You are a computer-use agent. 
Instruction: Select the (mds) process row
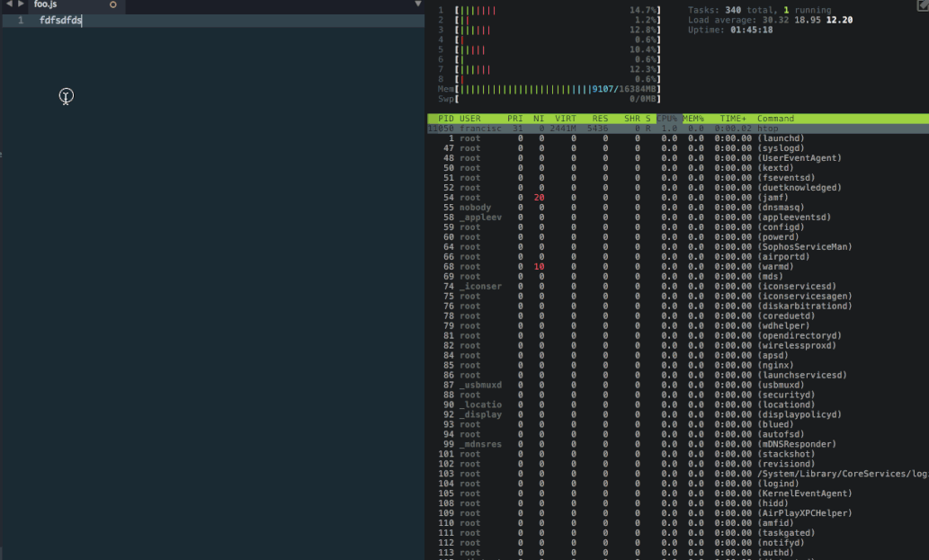pyautogui.click(x=678, y=277)
